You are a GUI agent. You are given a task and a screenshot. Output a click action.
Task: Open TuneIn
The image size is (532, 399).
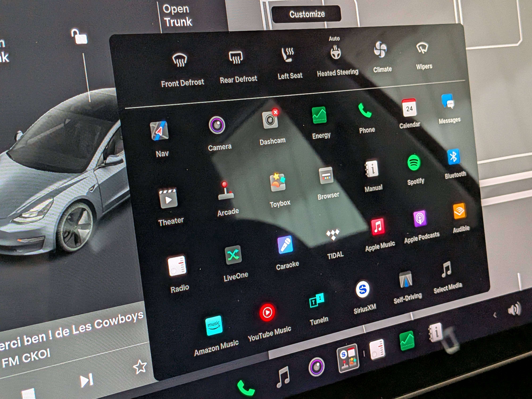(317, 300)
